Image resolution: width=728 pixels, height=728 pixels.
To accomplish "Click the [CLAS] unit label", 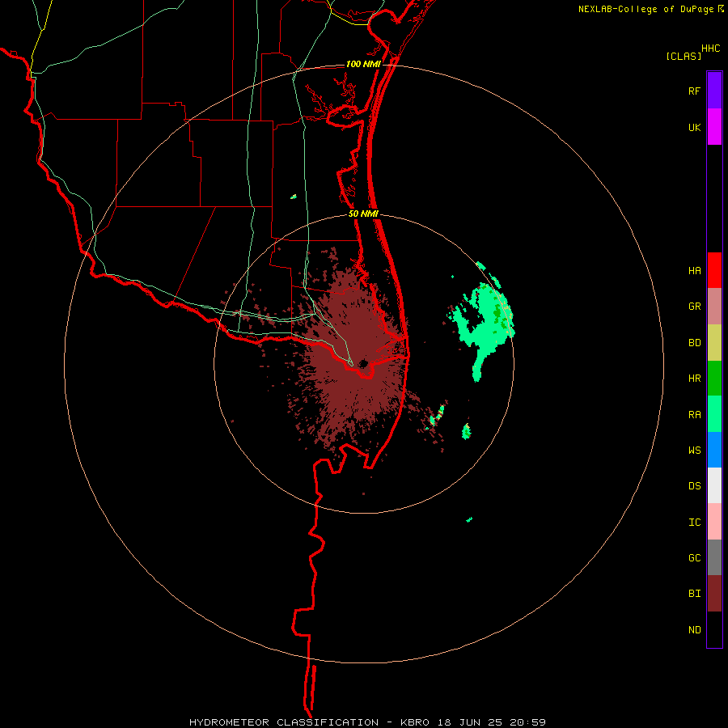I will (684, 56).
